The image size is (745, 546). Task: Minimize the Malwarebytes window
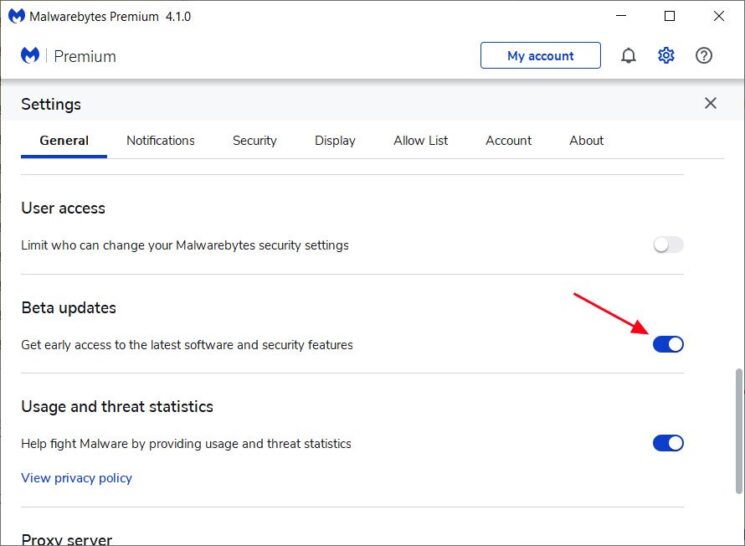(x=621, y=16)
